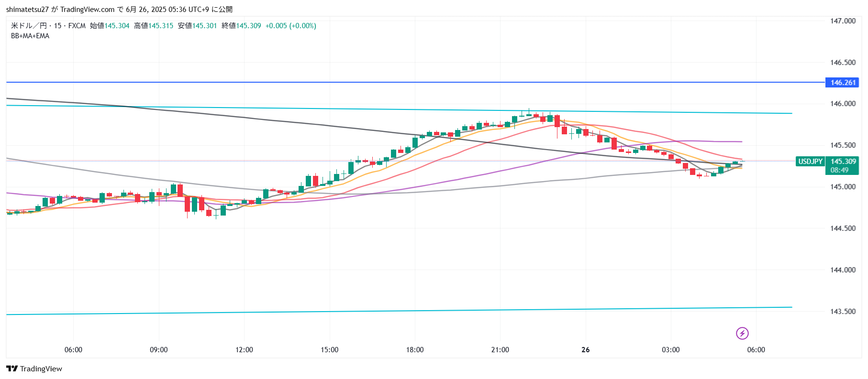Image resolution: width=868 pixels, height=379 pixels.
Task: Click the 06:00 time axis label on left
Action: (x=73, y=350)
